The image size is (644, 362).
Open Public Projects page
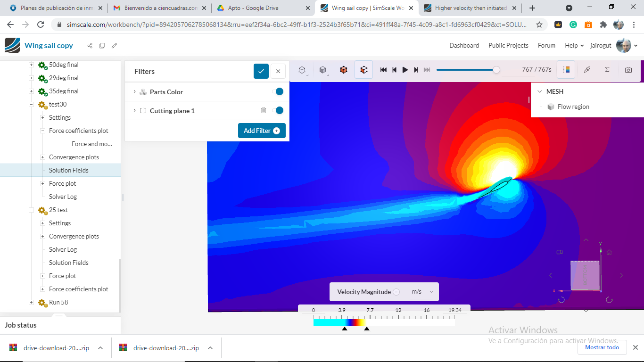508,45
